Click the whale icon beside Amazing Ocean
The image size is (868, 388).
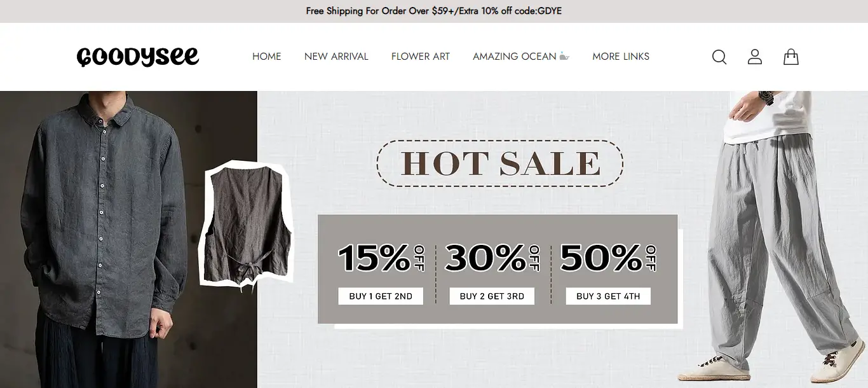pos(564,57)
